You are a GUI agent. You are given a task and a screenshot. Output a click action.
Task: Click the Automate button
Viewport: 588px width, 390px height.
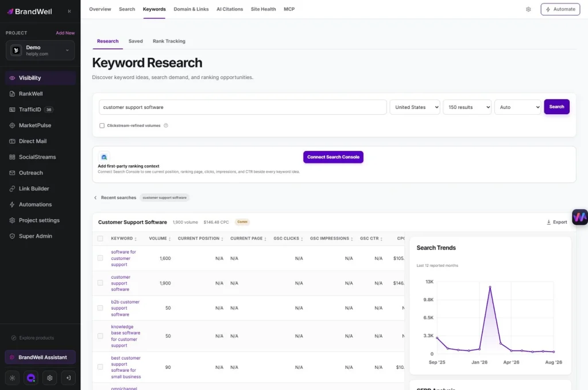(560, 9)
